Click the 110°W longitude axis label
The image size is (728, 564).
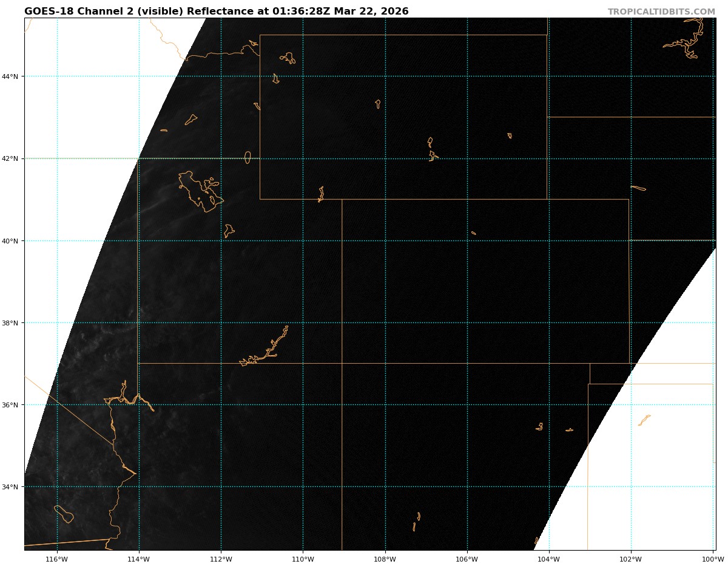pos(303,559)
